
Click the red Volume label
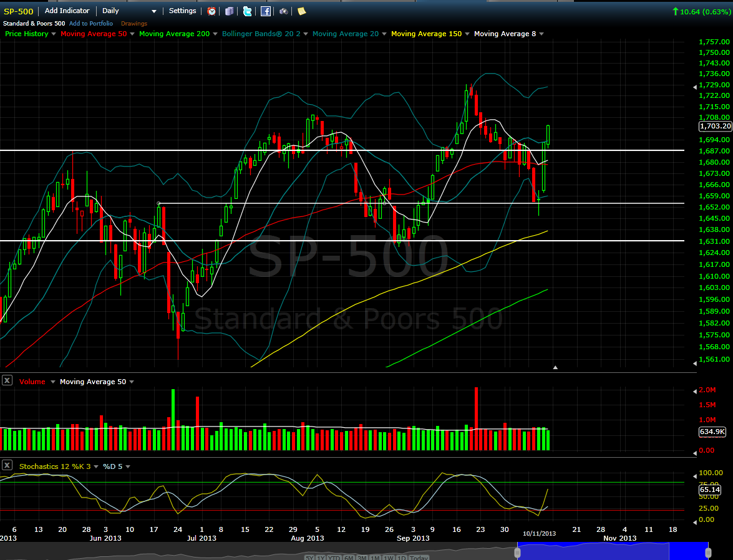coord(32,382)
